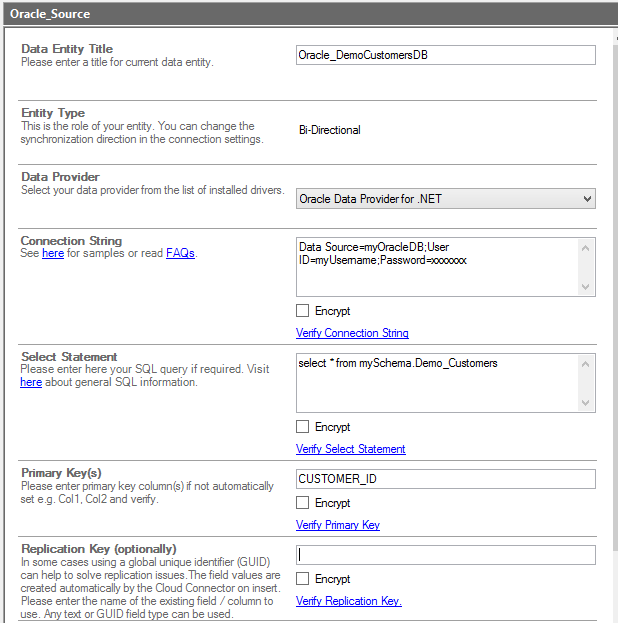
Task: Click the Data Entity Title input field
Action: point(445,55)
